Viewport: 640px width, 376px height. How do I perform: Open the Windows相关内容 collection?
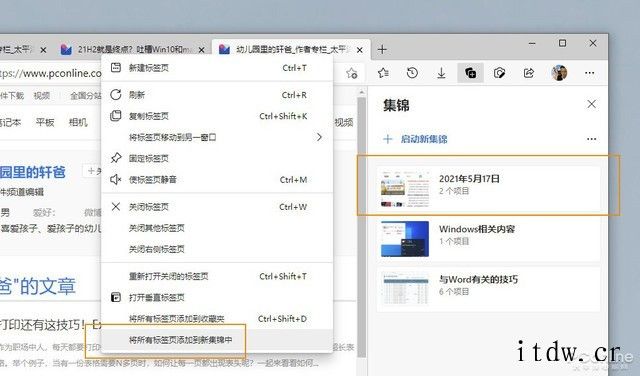click(x=489, y=239)
